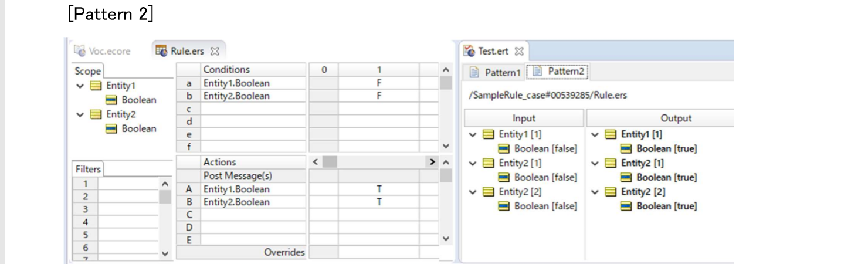Select the Rule.ers editor tab
Image resolution: width=868 pixels, height=264 pixels.
pos(187,51)
